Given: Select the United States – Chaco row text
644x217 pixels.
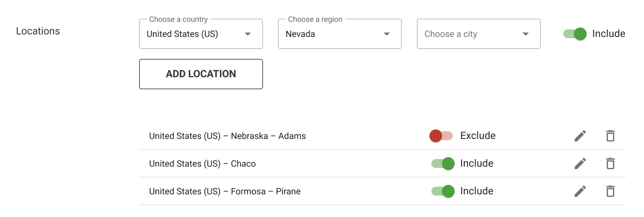Looking at the screenshot, I should pos(202,163).
